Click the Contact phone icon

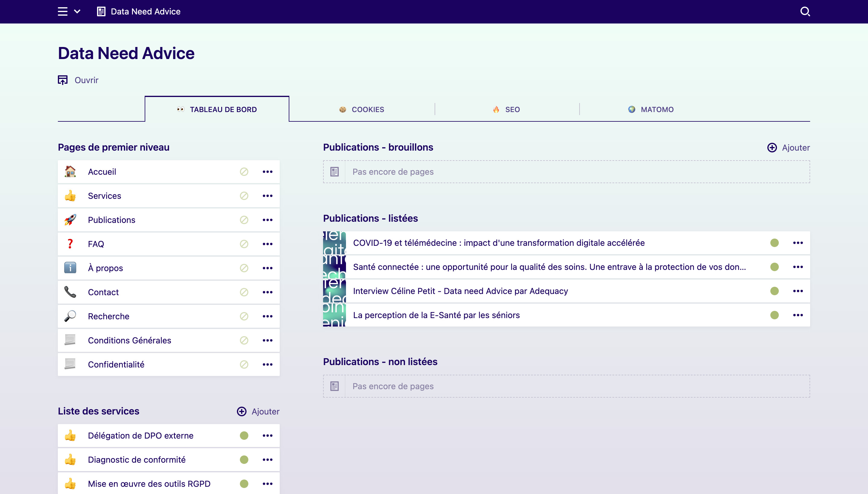(x=70, y=292)
